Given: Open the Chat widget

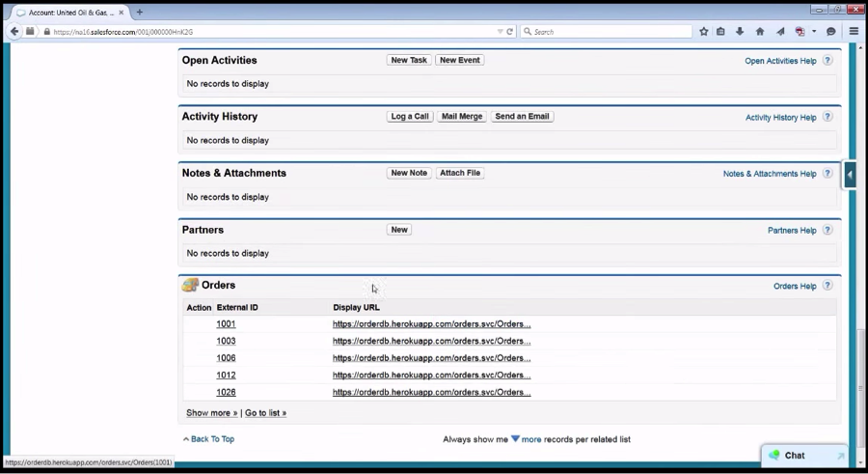Looking at the screenshot, I should click(x=804, y=455).
